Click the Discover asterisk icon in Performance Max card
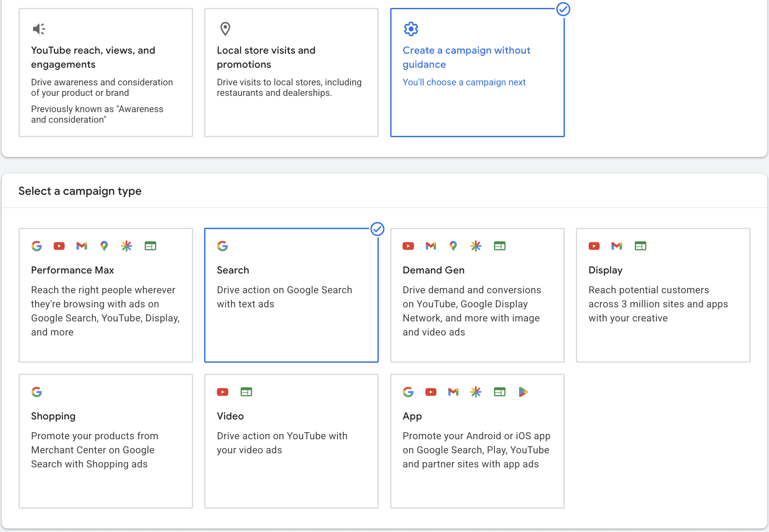 coord(127,246)
